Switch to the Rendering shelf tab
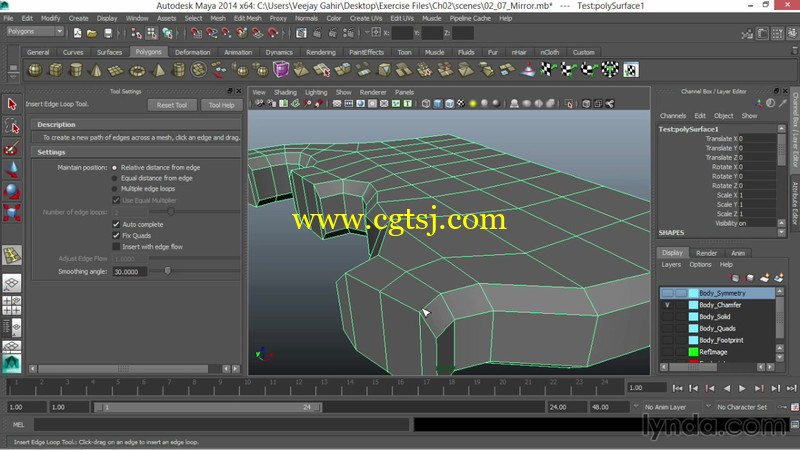This screenshot has width=800, height=450. (321, 52)
